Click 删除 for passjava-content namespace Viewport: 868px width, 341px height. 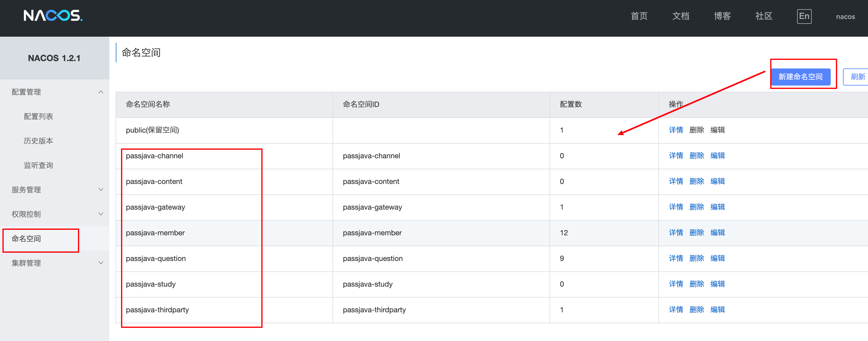tap(696, 181)
